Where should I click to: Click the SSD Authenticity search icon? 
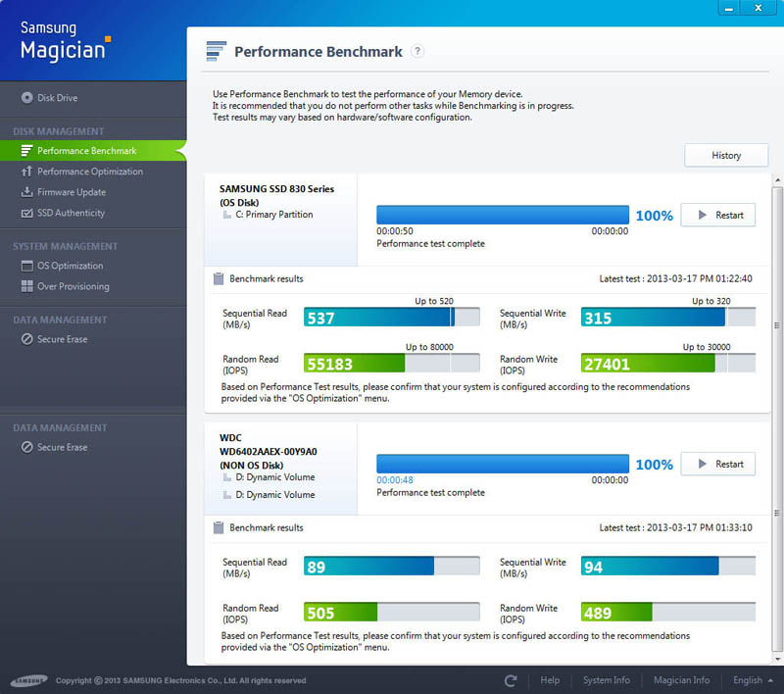[x=26, y=213]
